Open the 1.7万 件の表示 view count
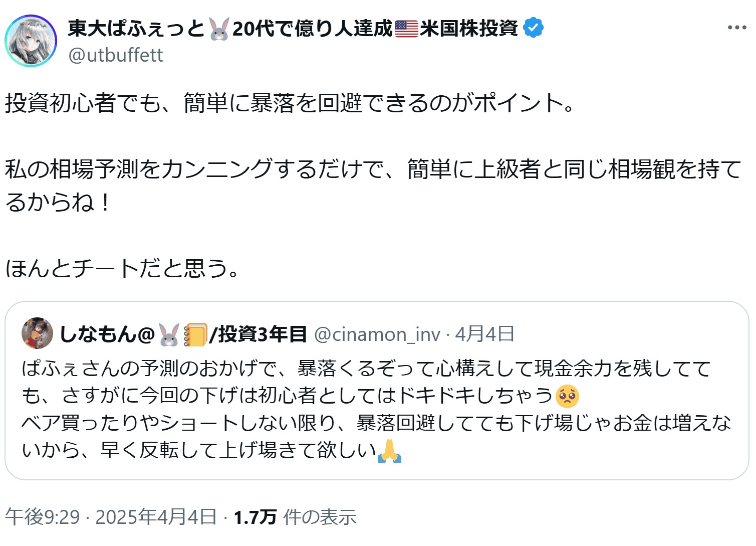This screenshot has width=756, height=546. 295,517
